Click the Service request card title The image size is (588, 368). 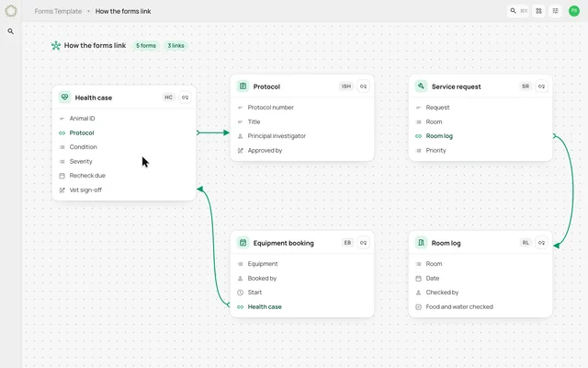coord(456,86)
